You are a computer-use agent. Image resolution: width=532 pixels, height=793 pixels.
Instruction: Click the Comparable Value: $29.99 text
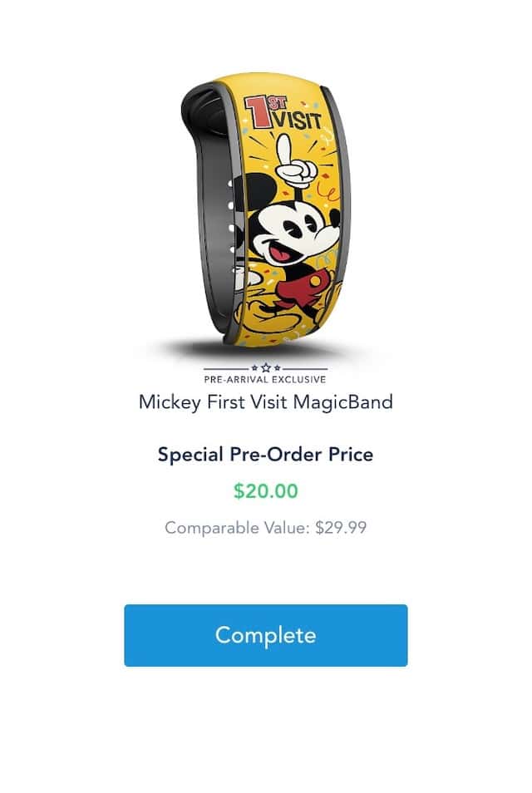[x=265, y=528]
